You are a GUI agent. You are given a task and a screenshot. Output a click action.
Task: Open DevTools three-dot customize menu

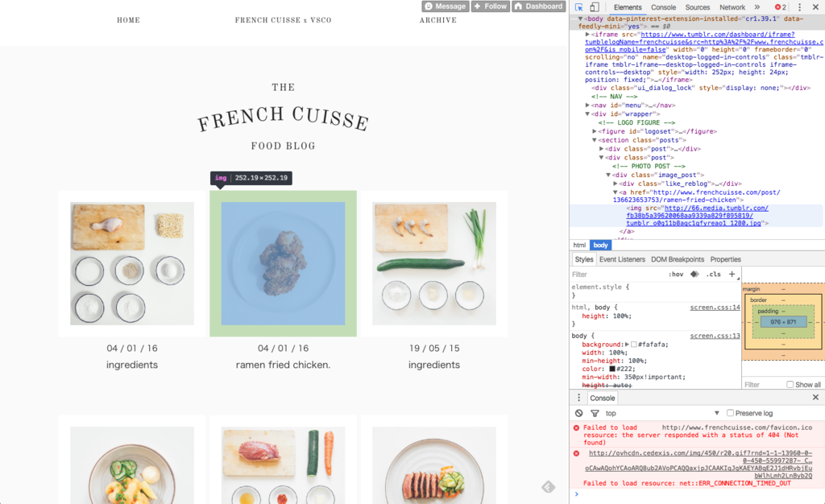(x=800, y=6)
